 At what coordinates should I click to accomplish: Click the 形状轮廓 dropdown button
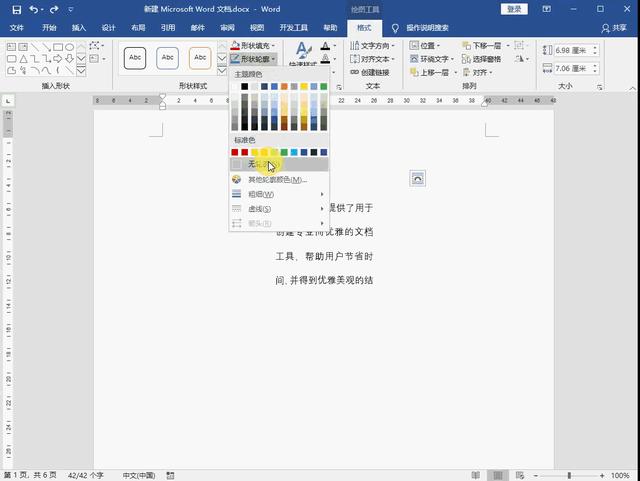pos(253,59)
